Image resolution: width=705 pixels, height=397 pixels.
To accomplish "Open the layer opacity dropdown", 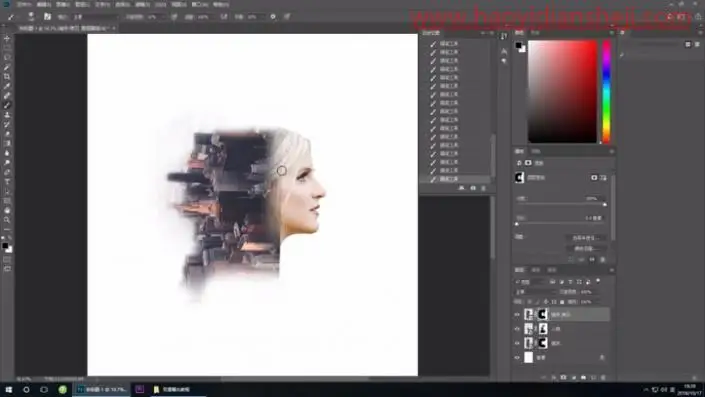I will click(x=589, y=292).
